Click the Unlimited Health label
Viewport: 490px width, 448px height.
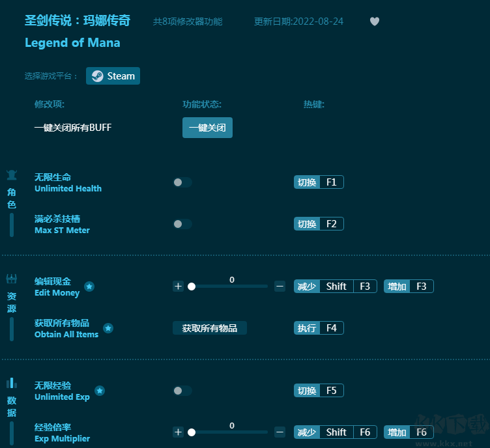tap(68, 189)
